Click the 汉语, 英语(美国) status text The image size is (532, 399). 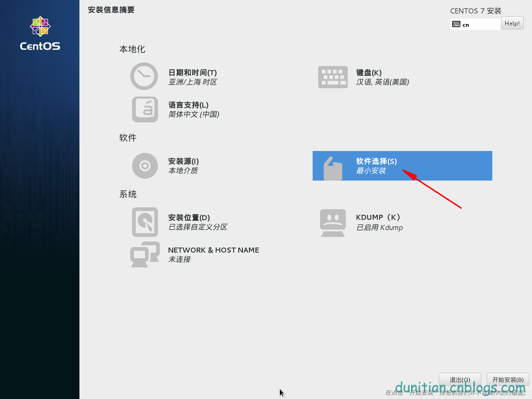point(382,82)
